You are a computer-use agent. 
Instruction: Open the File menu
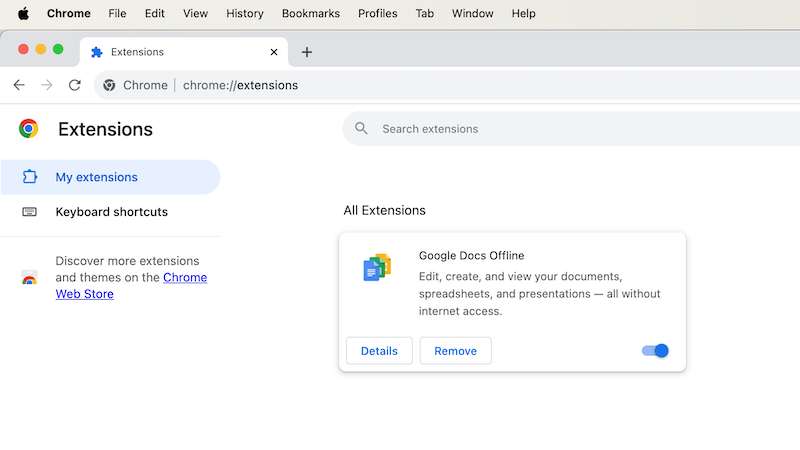(117, 14)
